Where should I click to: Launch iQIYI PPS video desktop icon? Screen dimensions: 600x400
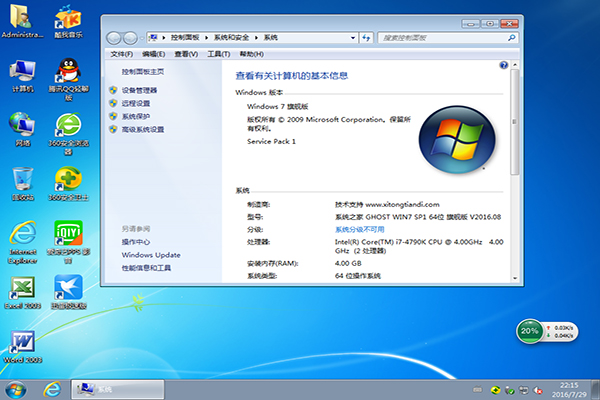[x=68, y=242]
